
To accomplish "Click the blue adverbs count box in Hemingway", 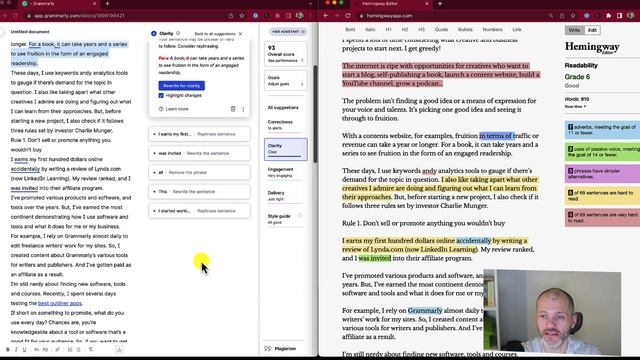I will (602, 130).
